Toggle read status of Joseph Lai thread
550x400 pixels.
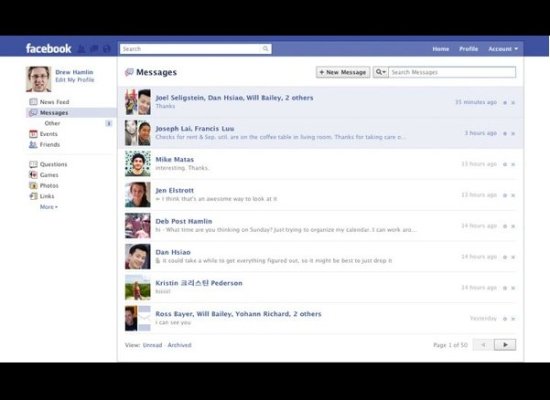click(505, 134)
